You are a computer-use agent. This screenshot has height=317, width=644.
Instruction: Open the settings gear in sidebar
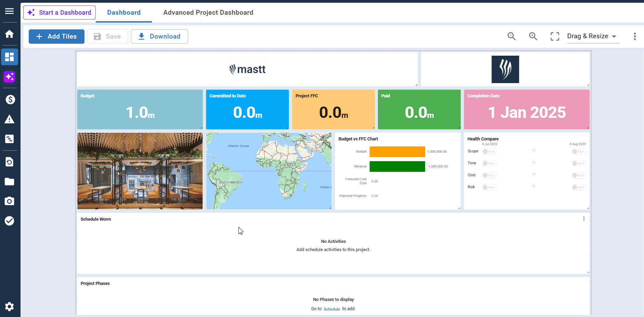coord(10,306)
